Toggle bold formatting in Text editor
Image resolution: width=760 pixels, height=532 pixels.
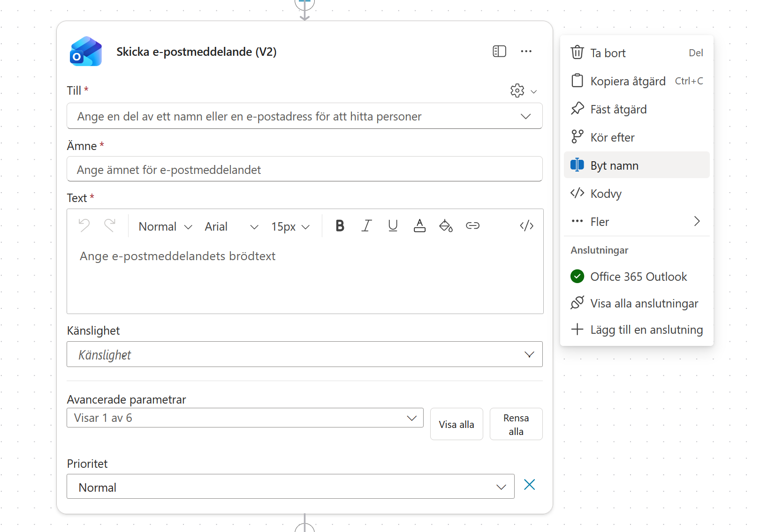coord(340,226)
